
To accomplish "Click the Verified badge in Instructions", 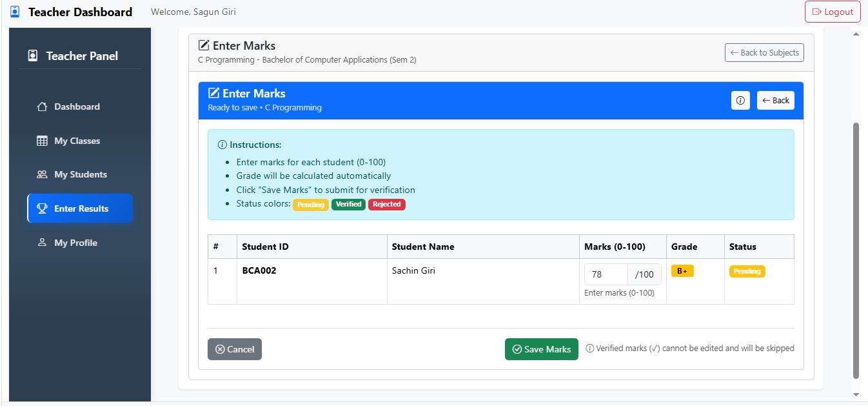I will 348,205.
